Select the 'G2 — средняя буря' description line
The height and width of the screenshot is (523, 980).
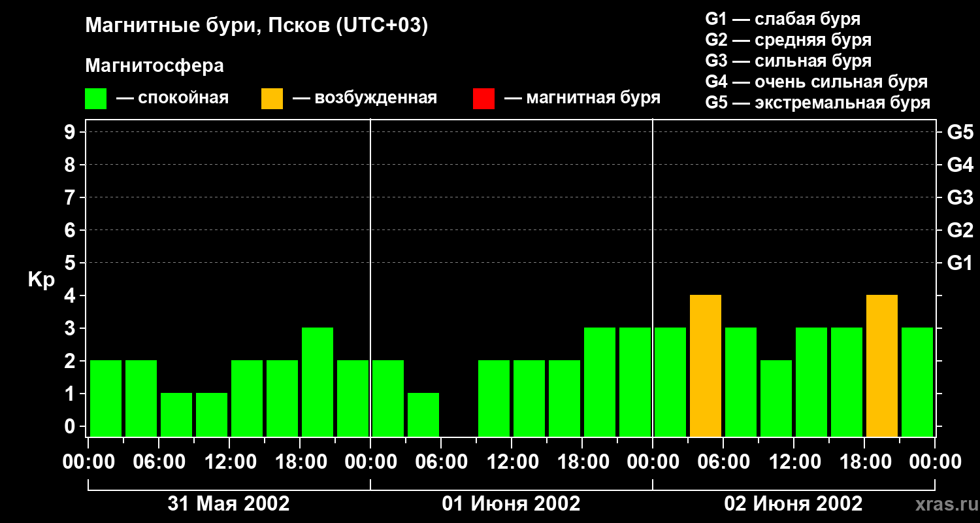(x=789, y=40)
